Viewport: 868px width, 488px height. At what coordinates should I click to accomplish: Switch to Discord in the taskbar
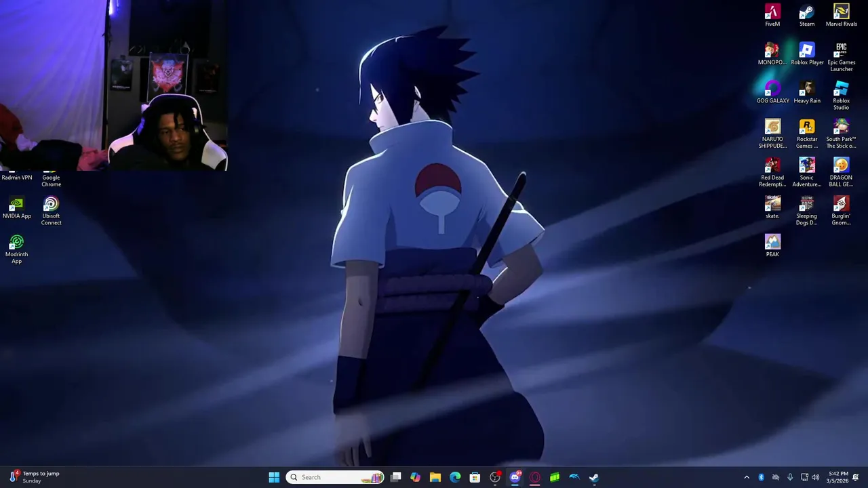tap(515, 477)
